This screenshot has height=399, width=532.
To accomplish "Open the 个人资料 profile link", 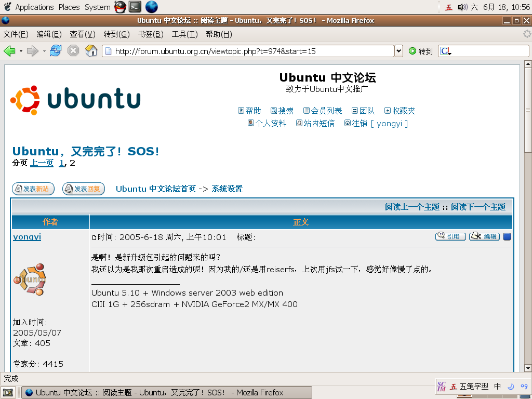I will pyautogui.click(x=267, y=123).
